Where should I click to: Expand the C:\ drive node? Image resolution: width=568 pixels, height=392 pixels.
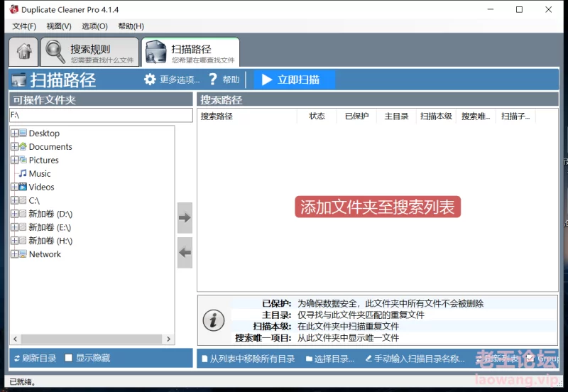pyautogui.click(x=14, y=200)
